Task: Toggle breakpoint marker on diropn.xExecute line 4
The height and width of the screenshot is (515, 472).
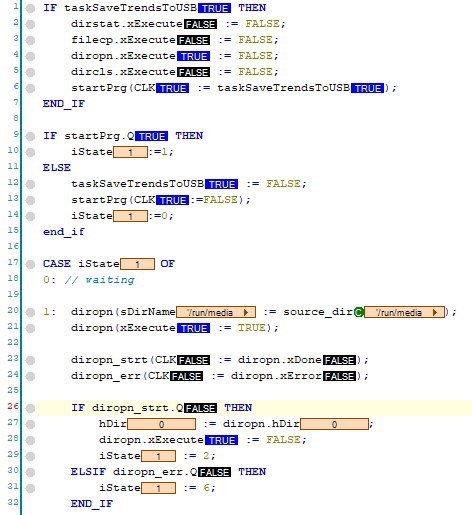Action: tap(30, 56)
